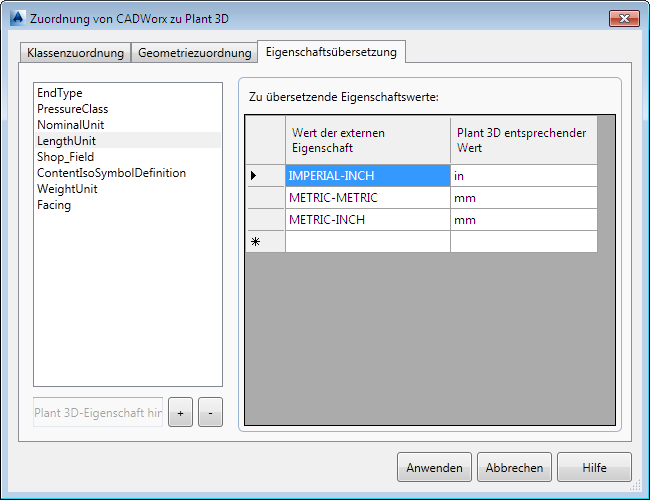650x500 pixels.
Task: Click the Plant 3D-Eigenschaft input field
Action: coord(98,413)
